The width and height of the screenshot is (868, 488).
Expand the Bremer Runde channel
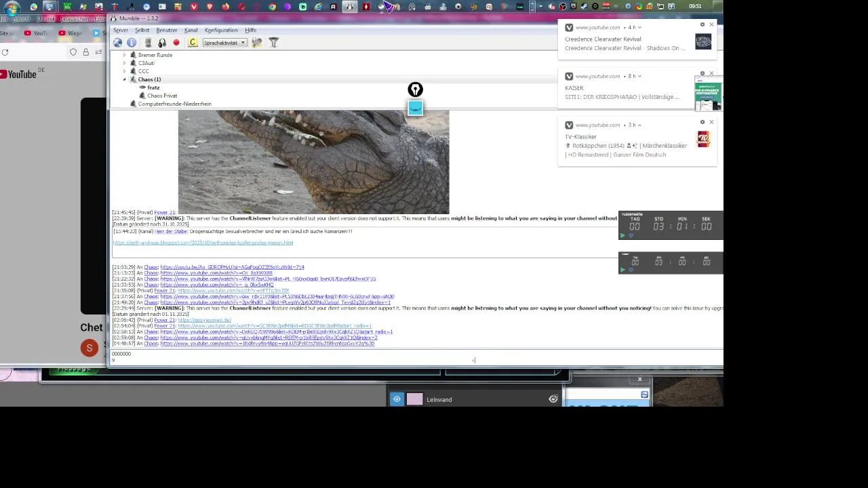coord(125,55)
